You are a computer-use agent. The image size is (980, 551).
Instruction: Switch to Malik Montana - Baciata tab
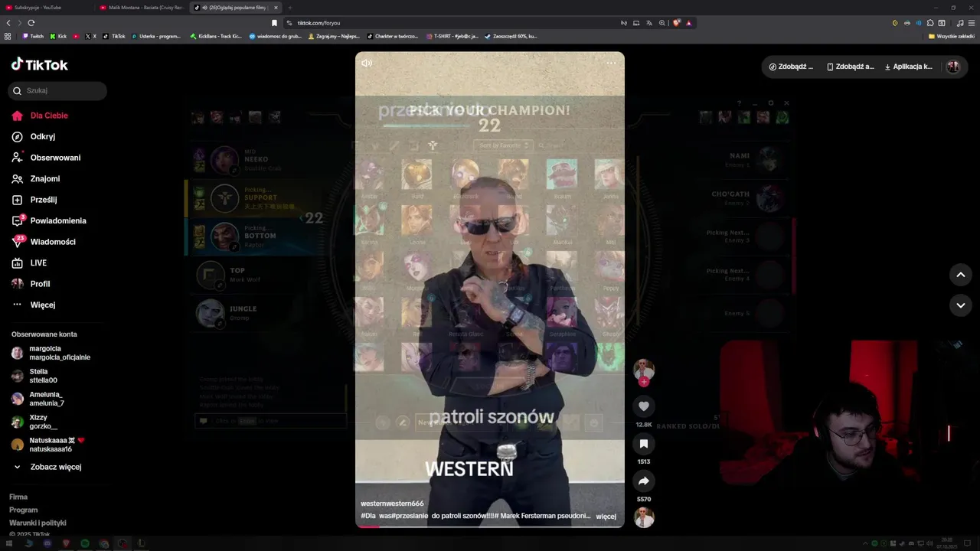[142, 8]
